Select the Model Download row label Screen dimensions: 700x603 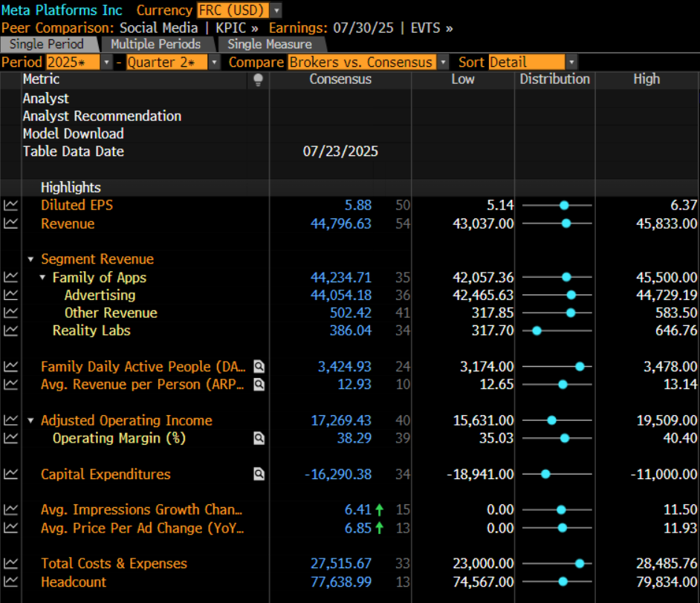point(74,134)
